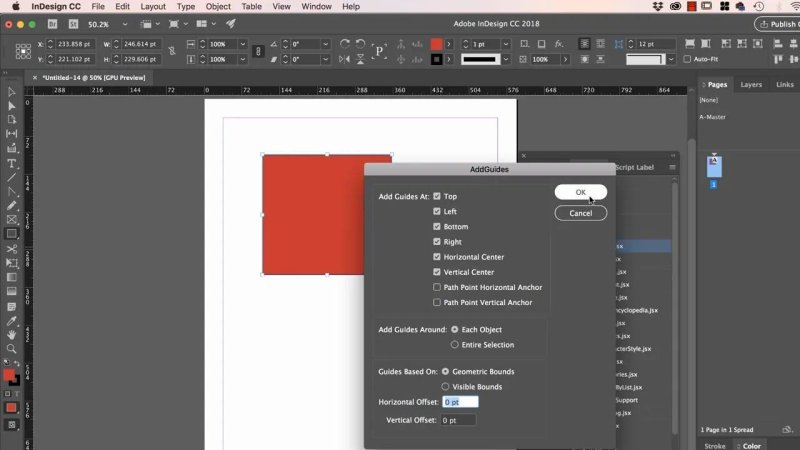
Task: Open Adobe Bridge with Br icon
Action: [53, 24]
